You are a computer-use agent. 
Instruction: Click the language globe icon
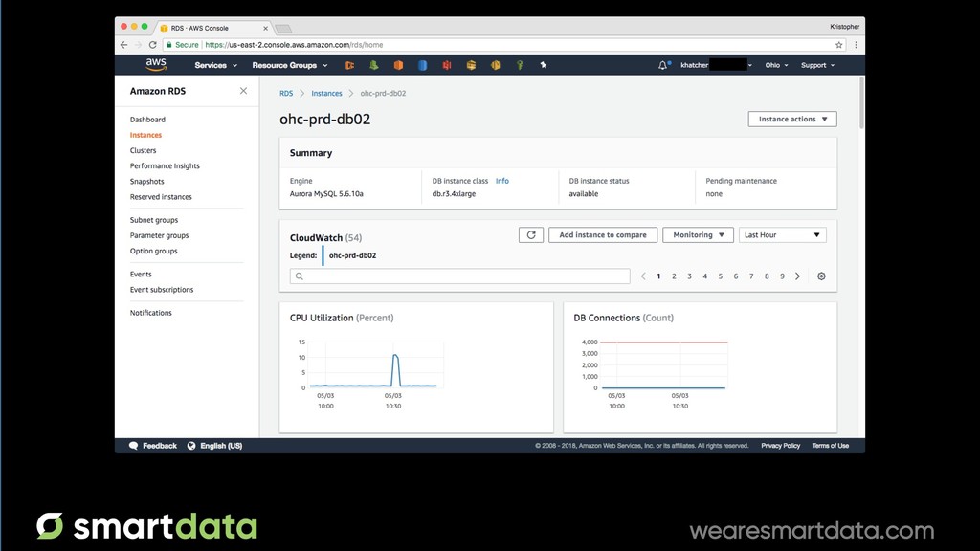[191, 446]
